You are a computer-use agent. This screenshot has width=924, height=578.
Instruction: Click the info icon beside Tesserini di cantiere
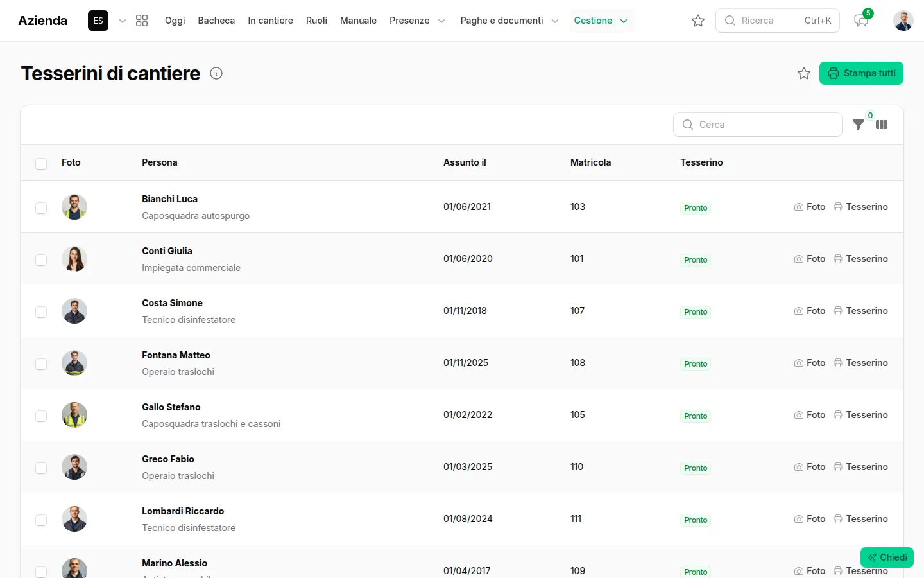tap(216, 73)
